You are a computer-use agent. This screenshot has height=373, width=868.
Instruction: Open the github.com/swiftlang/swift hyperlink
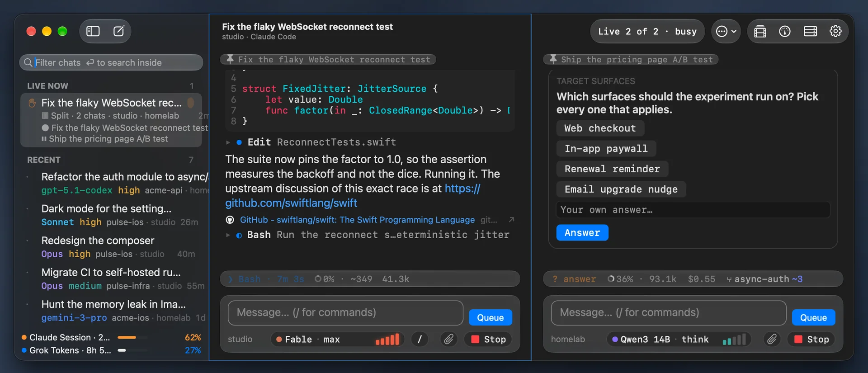(x=353, y=196)
